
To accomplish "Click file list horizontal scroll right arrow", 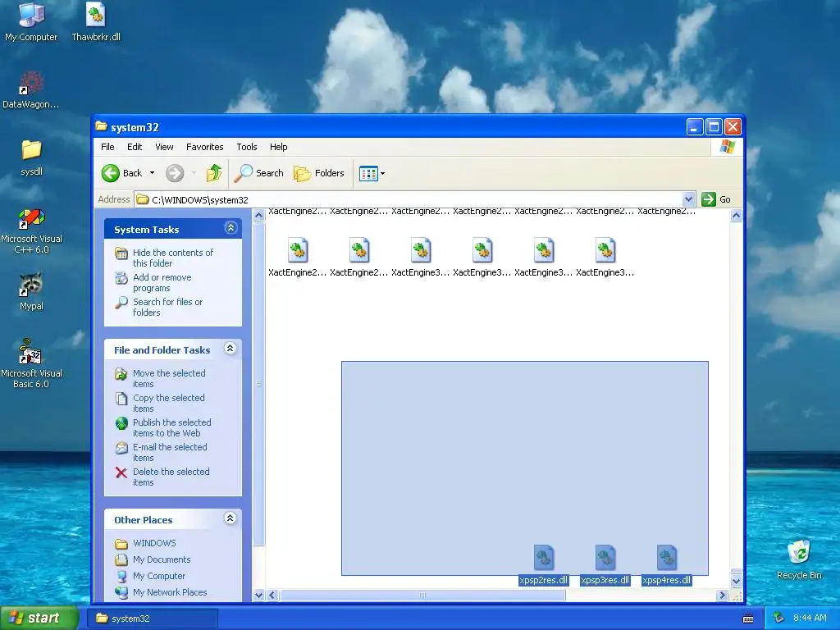I will (x=722, y=596).
